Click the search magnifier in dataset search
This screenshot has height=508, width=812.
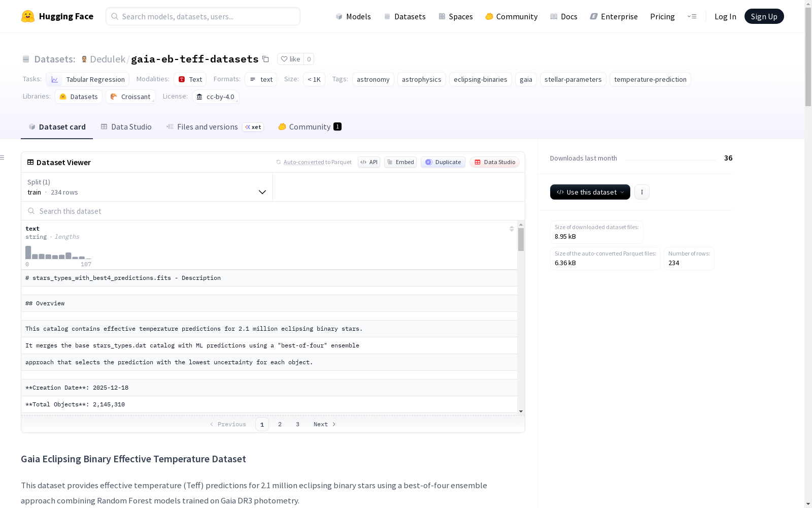[31, 211]
